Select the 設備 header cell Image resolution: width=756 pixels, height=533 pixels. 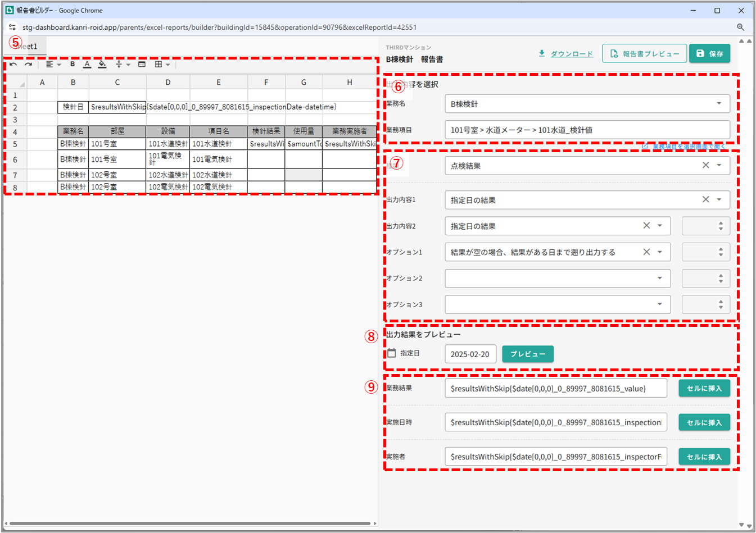click(168, 131)
